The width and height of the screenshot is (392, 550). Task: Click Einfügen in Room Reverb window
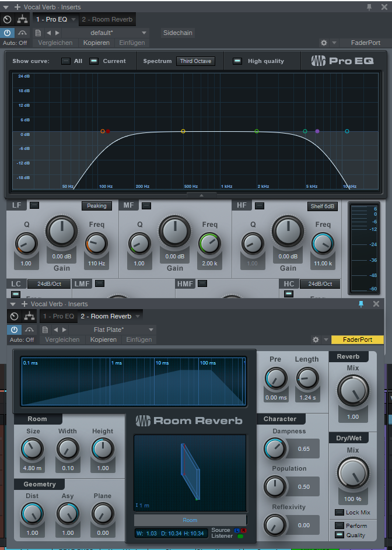pos(139,339)
